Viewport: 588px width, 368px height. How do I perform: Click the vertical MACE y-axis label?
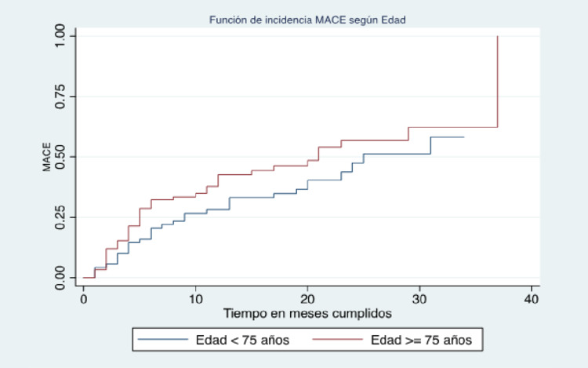point(47,156)
